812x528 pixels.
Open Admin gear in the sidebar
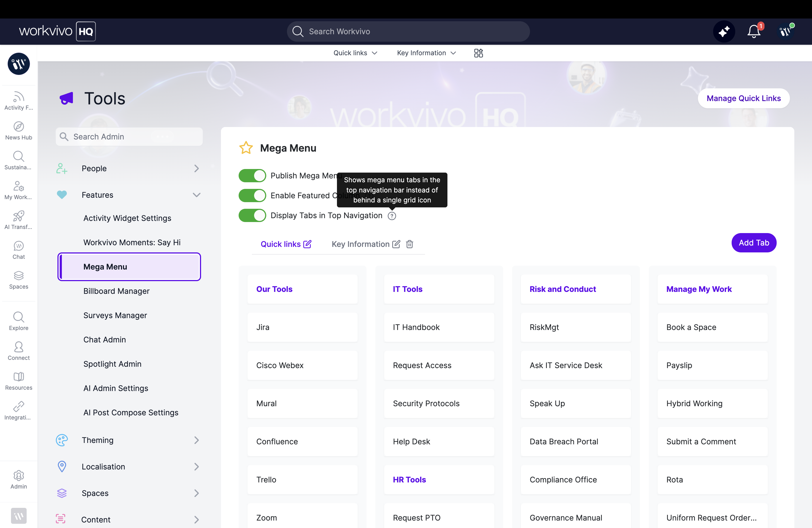click(19, 480)
